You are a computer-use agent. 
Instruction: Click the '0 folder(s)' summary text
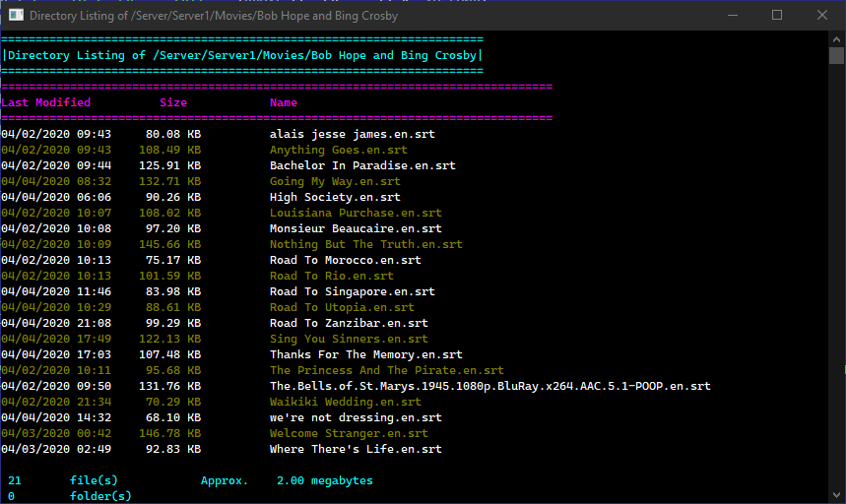click(70, 496)
